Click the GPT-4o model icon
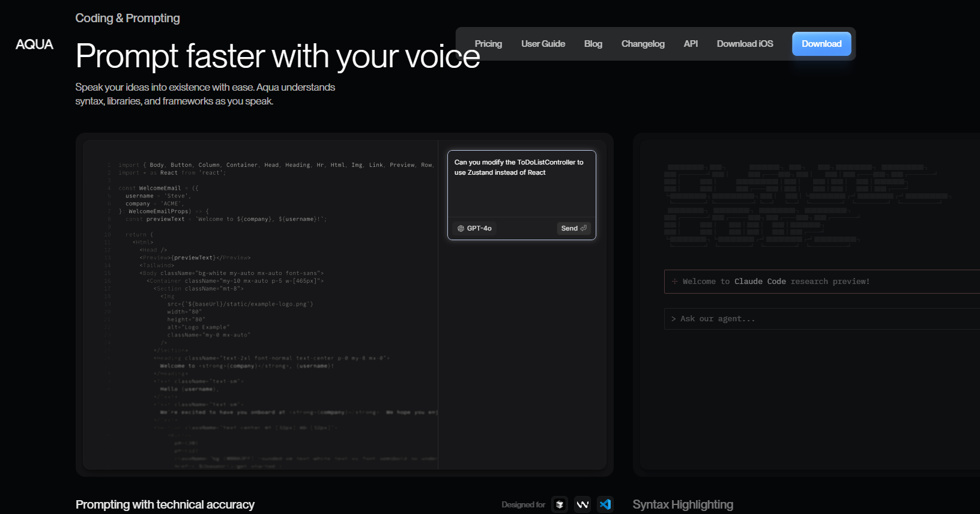The height and width of the screenshot is (514, 980). click(461, 228)
